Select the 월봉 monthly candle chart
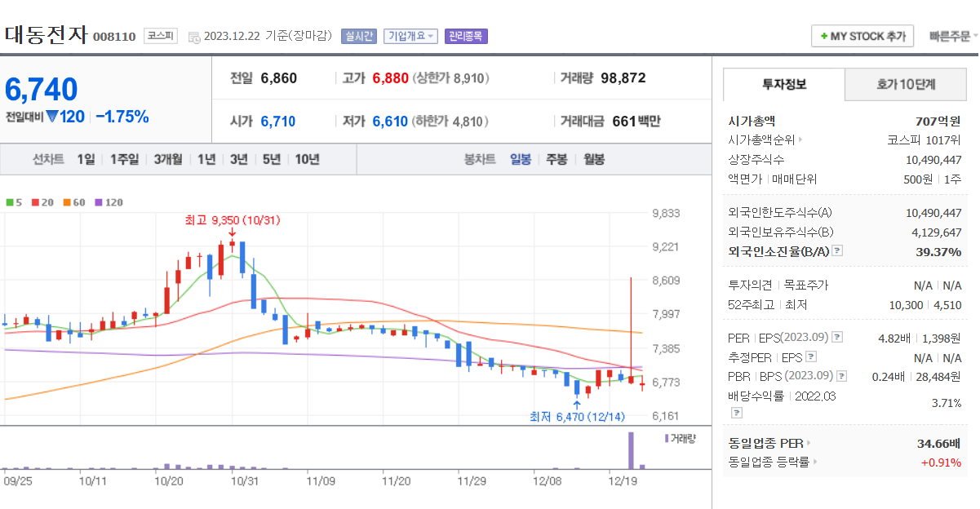 pos(594,159)
